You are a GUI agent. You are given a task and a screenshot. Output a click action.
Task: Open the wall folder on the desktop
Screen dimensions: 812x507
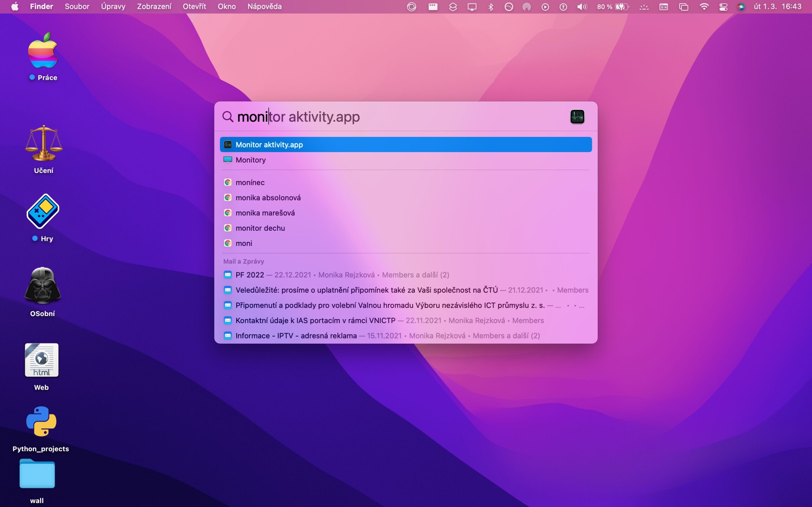(36, 473)
